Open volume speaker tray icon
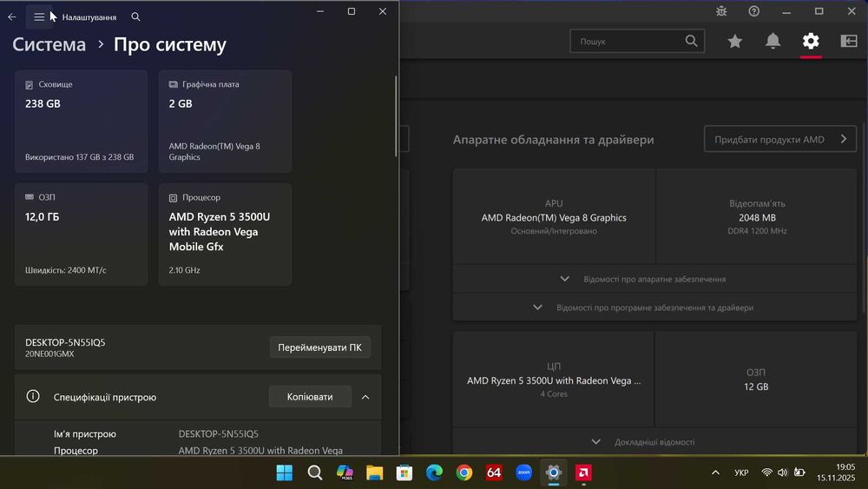Viewport: 868px width, 489px height. [782, 472]
